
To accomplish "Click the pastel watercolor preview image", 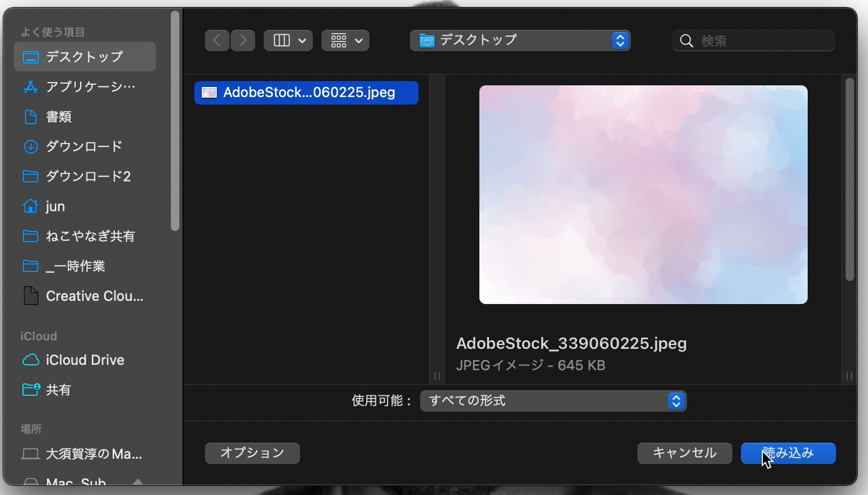I will point(643,195).
